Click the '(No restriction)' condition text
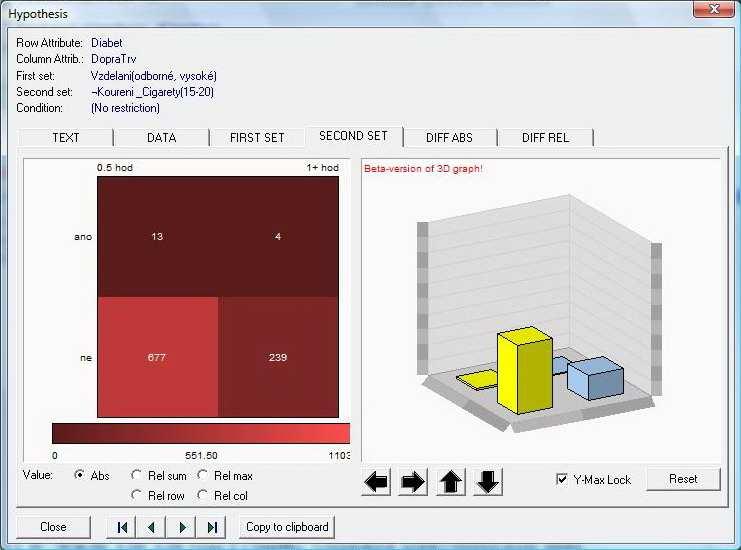741x550 pixels. [125, 108]
